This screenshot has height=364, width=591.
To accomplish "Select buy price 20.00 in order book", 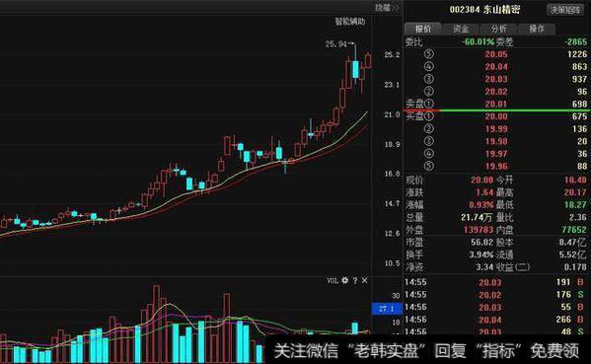I will pos(496,116).
